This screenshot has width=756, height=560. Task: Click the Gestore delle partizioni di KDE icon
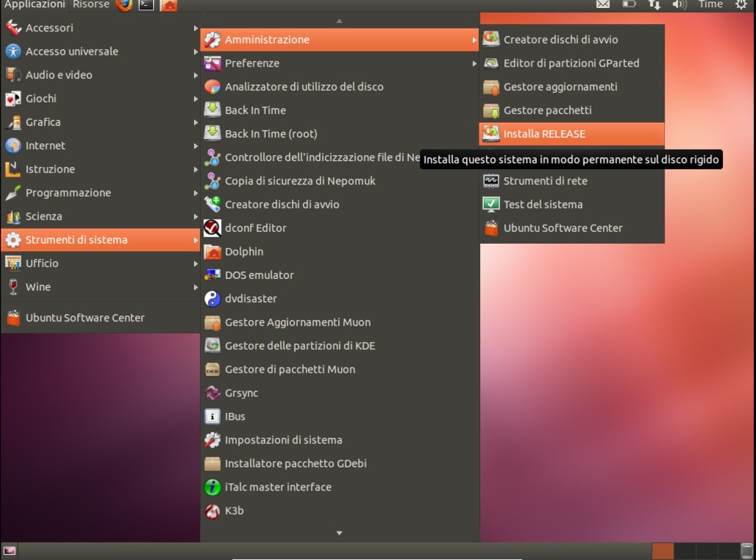[x=212, y=346]
